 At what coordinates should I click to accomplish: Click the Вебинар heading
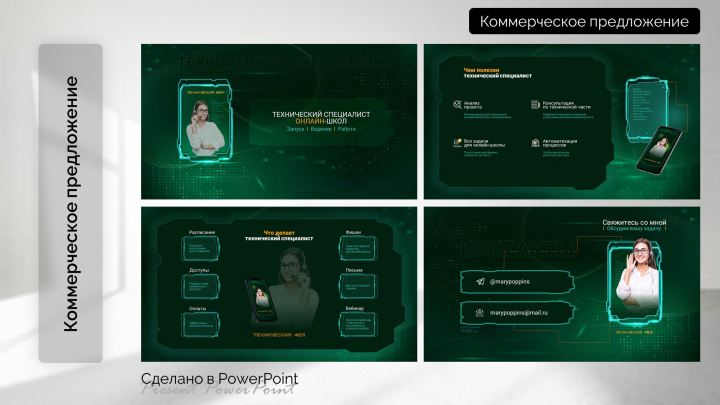tap(354, 309)
